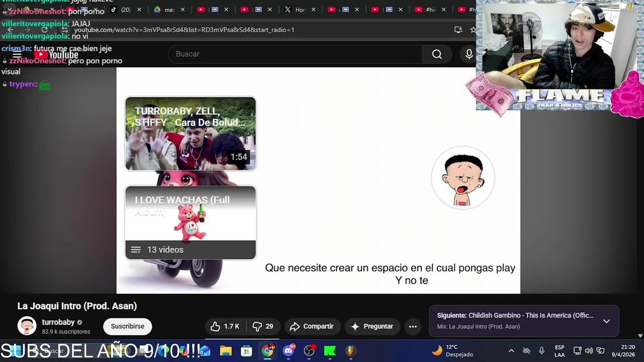Open OBS Studio from taskbar
The image size is (644, 362).
pyautogui.click(x=309, y=350)
